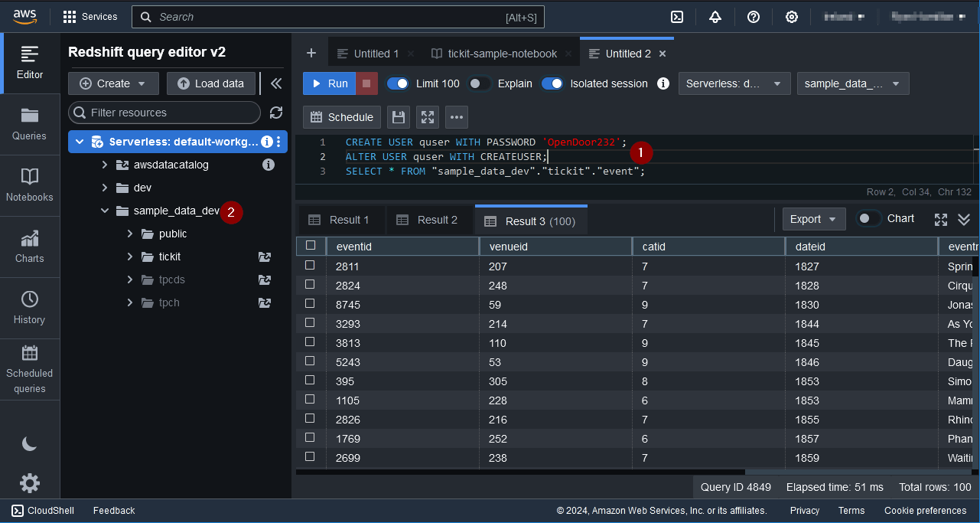Check the row with eventid 2811
Viewport: 980px width, 523px height.
coord(310,266)
